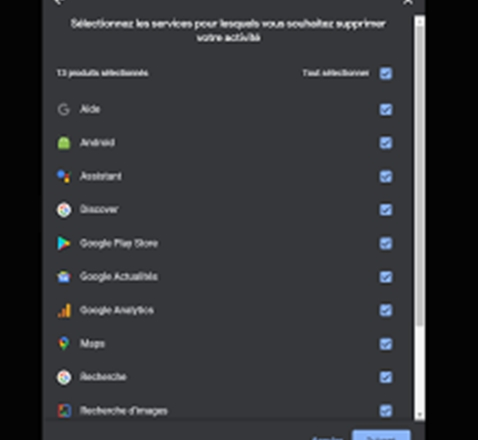Select the Google Assistant icon
Screen dimensions: 478x440
coord(64,176)
